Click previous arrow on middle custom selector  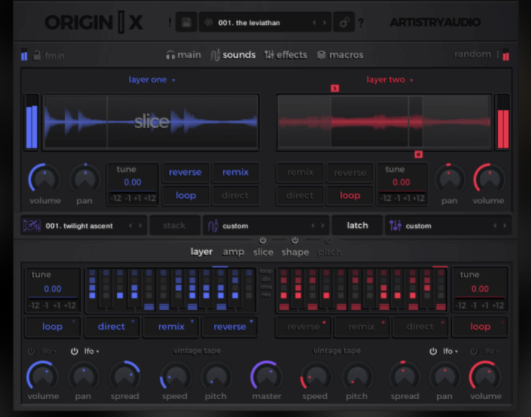point(313,226)
